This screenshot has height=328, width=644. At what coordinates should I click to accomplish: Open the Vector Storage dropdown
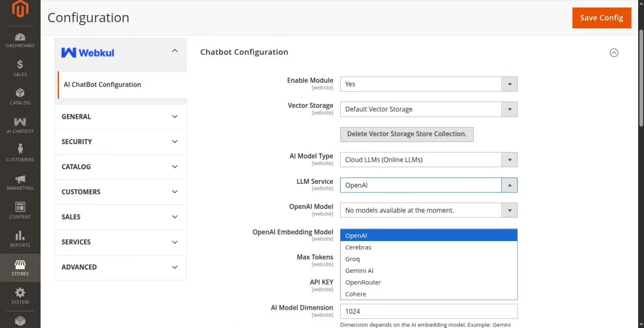click(x=428, y=109)
